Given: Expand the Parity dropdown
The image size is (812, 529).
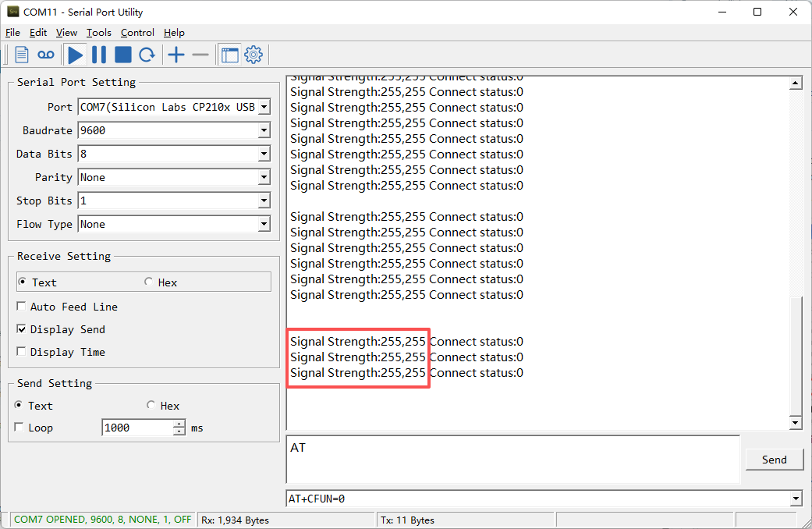Looking at the screenshot, I should (264, 177).
